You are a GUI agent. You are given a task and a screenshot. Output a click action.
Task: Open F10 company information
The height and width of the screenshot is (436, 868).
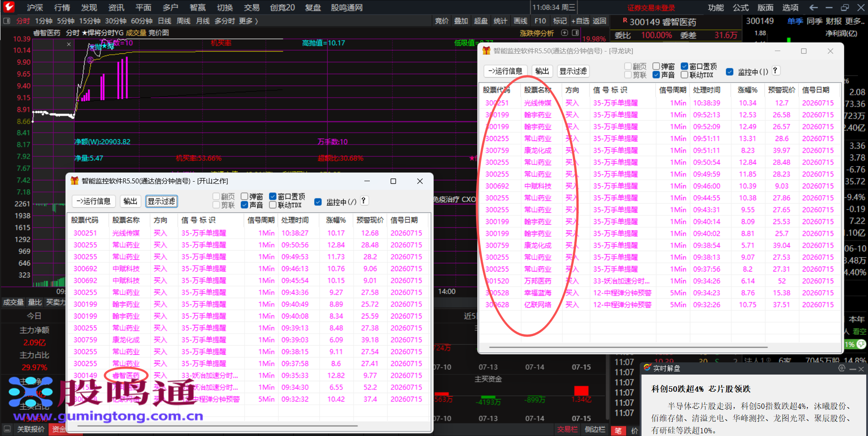(x=540, y=21)
